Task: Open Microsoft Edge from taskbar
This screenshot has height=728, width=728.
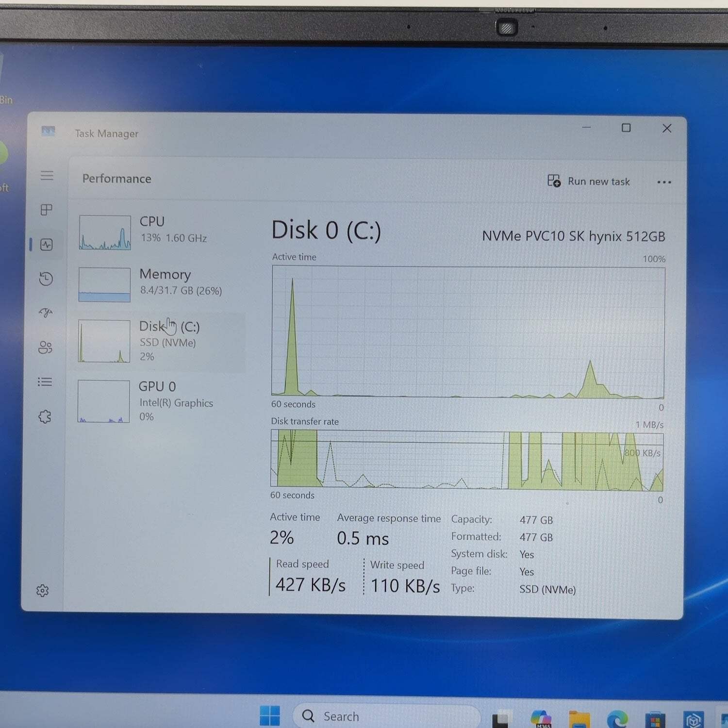Action: pos(617,719)
